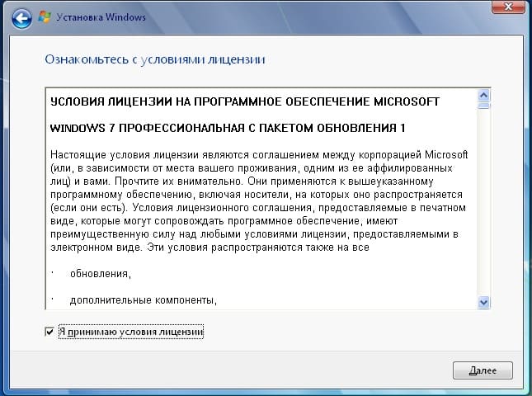532x396 pixels.
Task: Click the empty scrollbar track below the thumb
Action: coord(484,206)
